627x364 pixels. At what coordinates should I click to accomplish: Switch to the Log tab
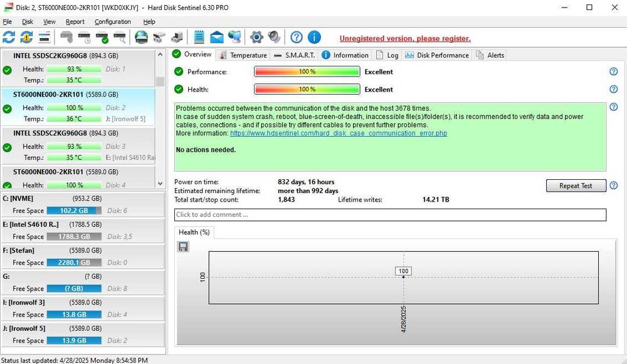click(387, 55)
